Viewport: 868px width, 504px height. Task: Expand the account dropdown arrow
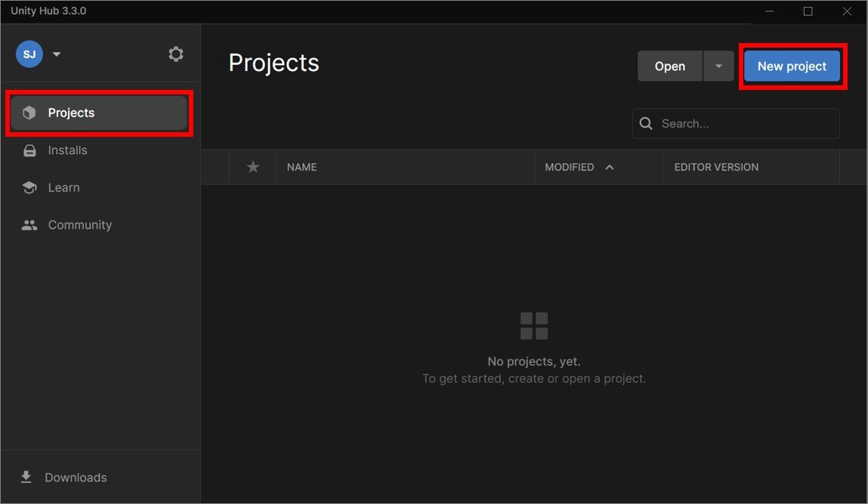57,54
